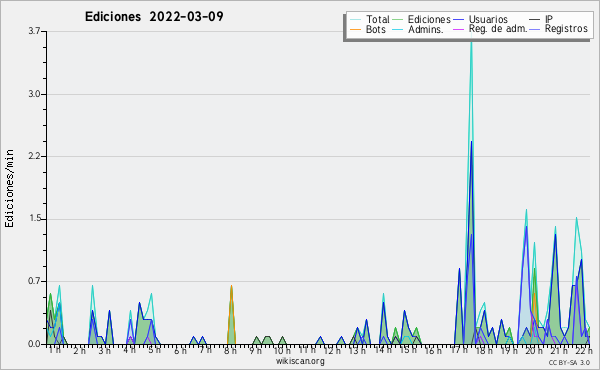This screenshot has height=370, width=600.
Task: Click the tallest Total peak near 17 h
Action: click(471, 42)
